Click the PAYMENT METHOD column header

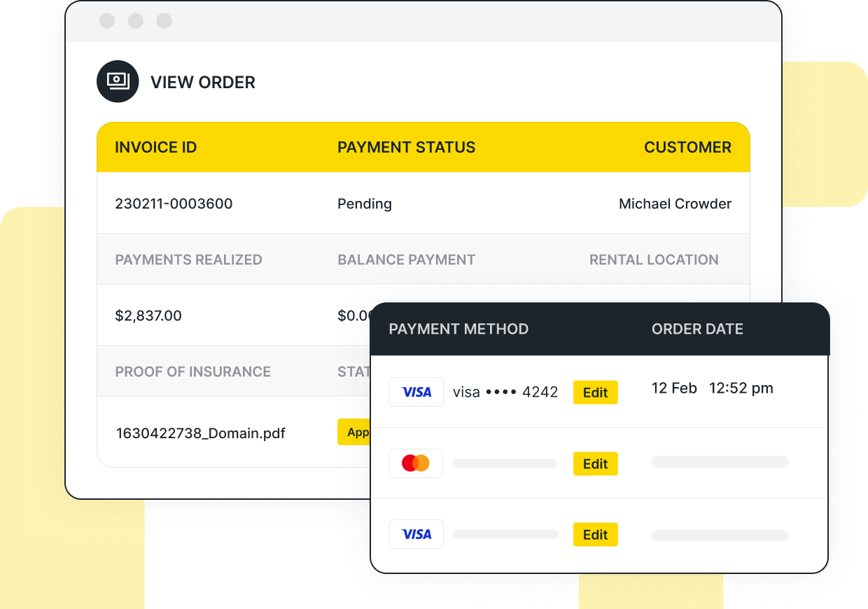tap(458, 329)
